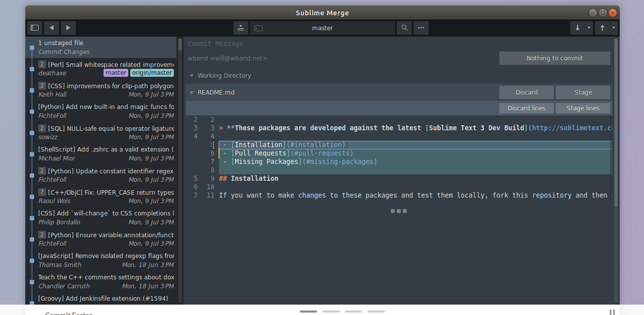Select Python variable.annotation commit
Image resolution: width=644 pixels, height=315 pixels.
(x=102, y=239)
